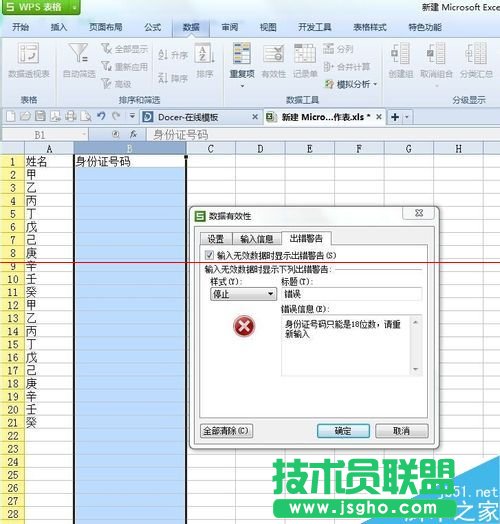Click the Undo arrow icon
500x524 pixels.
coord(101,116)
